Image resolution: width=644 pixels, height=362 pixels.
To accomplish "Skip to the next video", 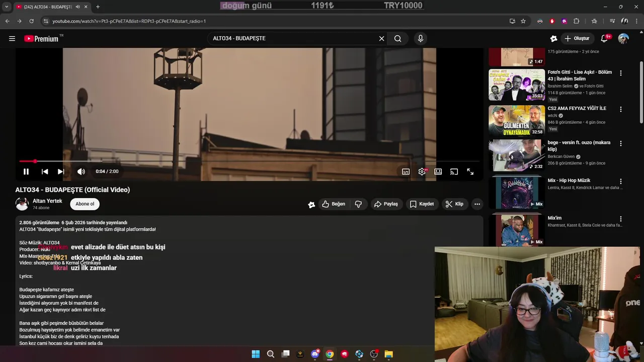I will [61, 171].
